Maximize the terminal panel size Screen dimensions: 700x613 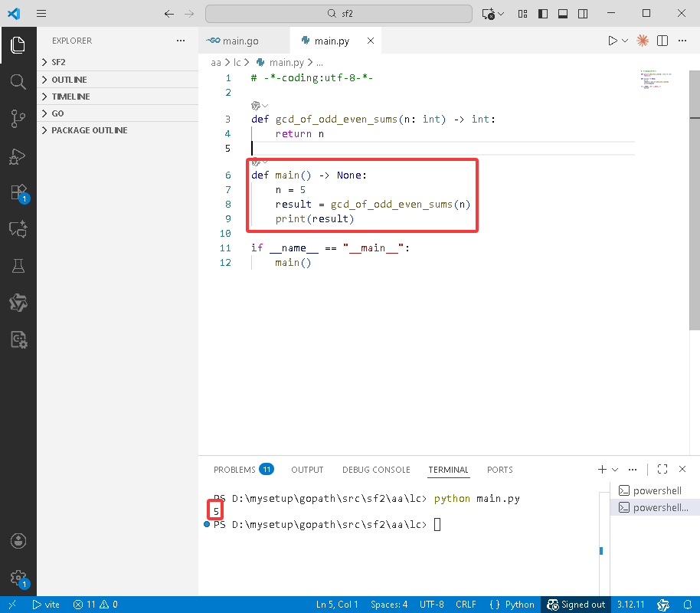coord(662,469)
